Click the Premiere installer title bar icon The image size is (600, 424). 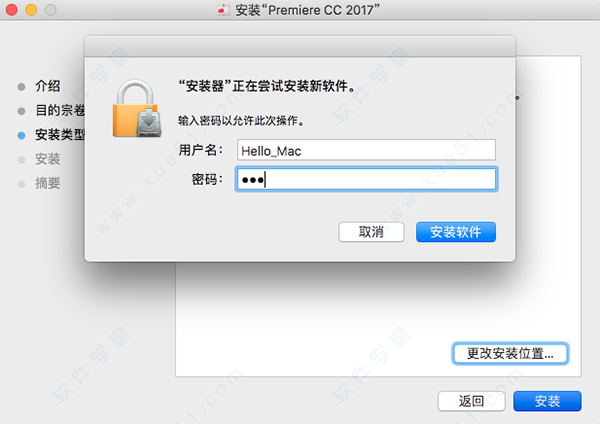point(223,10)
